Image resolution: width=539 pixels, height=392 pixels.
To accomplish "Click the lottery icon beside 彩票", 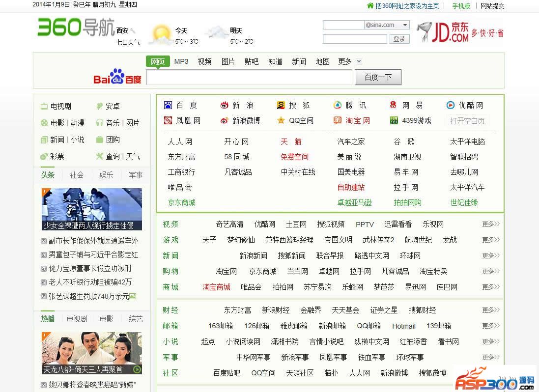I will 44,156.
